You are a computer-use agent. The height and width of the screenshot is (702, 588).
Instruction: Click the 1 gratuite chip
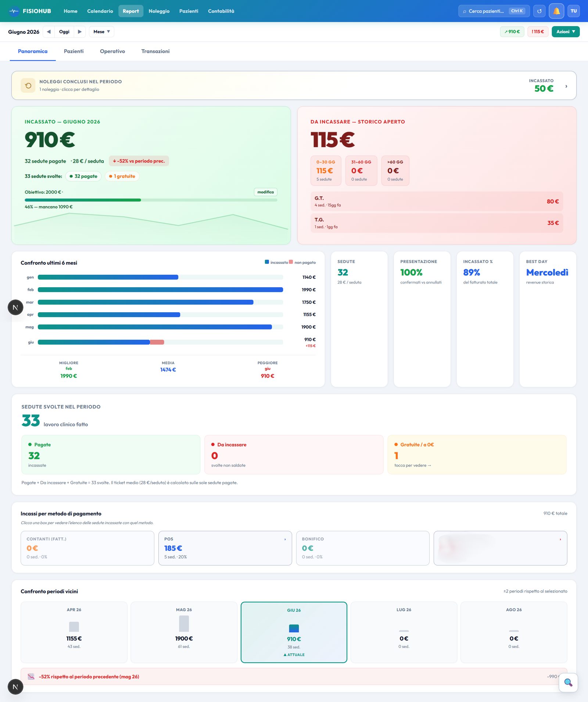[x=122, y=176]
